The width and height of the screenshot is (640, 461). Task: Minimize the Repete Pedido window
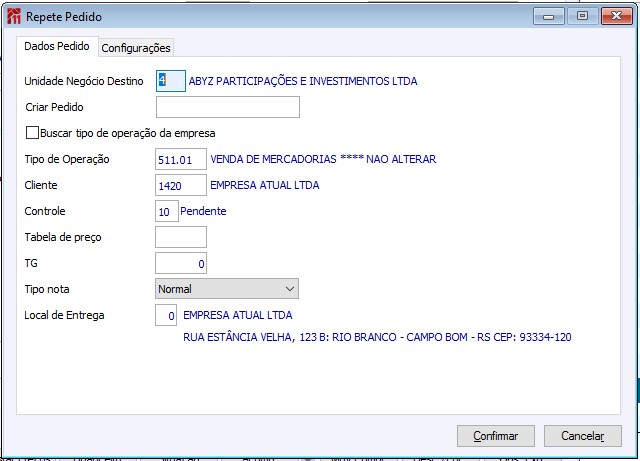(549, 16)
